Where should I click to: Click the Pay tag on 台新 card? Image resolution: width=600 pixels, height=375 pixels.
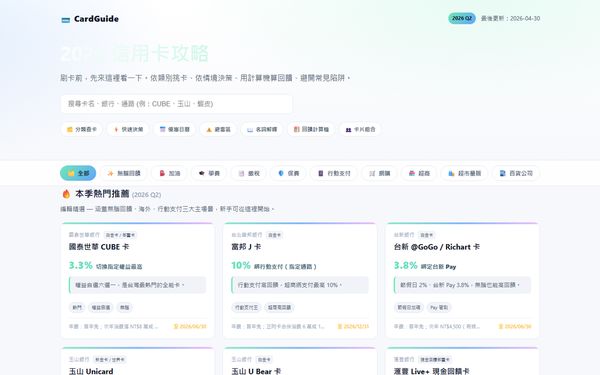pos(439,307)
